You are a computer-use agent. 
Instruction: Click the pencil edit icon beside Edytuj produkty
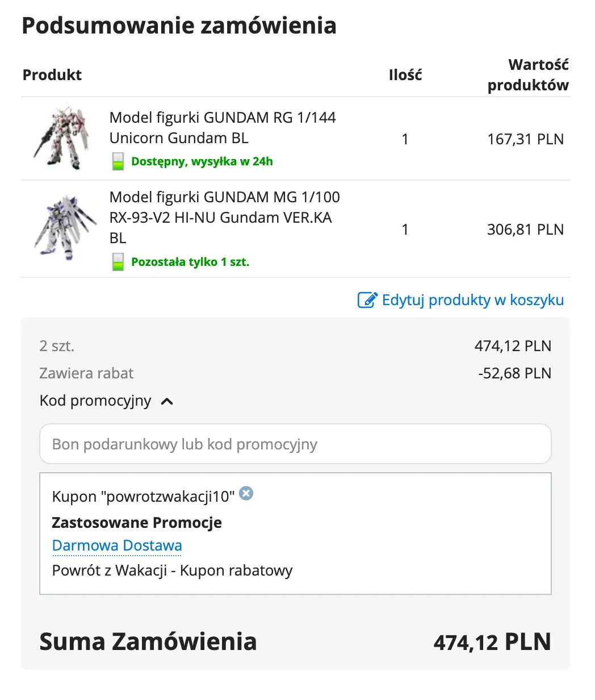[x=367, y=300]
